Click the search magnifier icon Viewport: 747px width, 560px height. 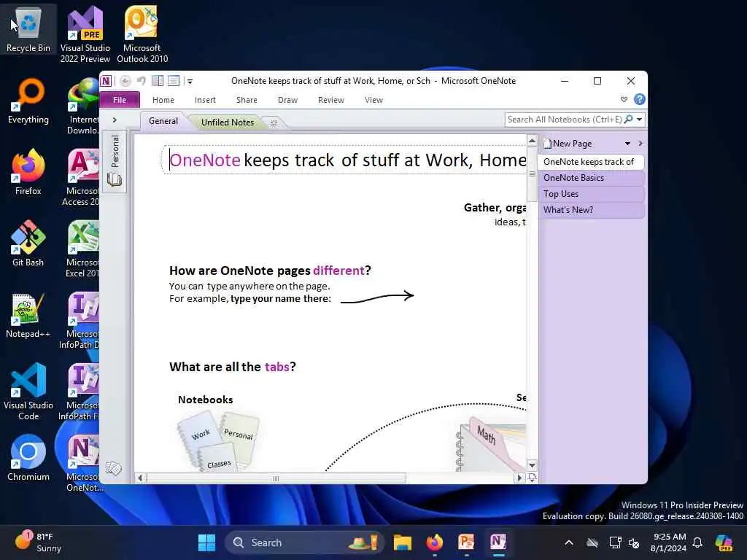[x=629, y=120]
